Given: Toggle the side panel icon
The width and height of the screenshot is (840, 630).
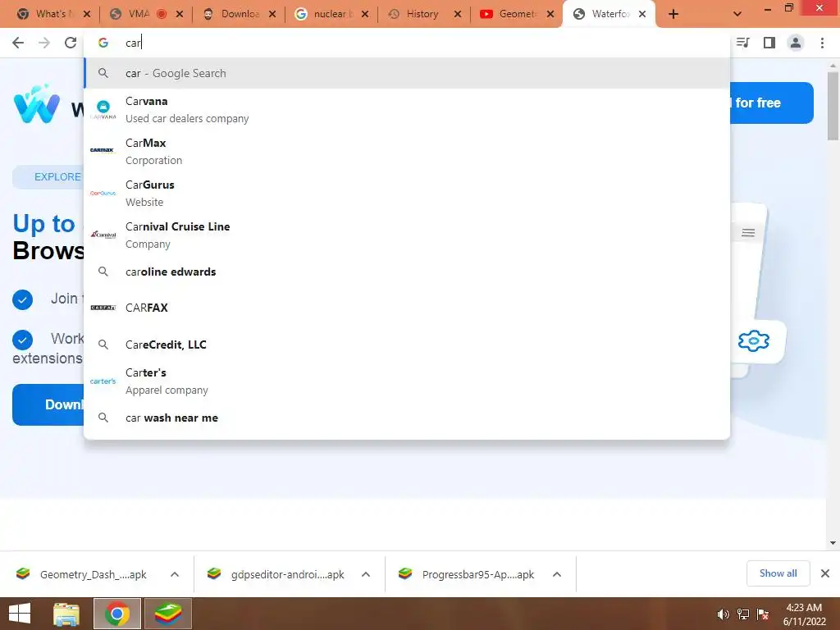Looking at the screenshot, I should click(x=769, y=43).
